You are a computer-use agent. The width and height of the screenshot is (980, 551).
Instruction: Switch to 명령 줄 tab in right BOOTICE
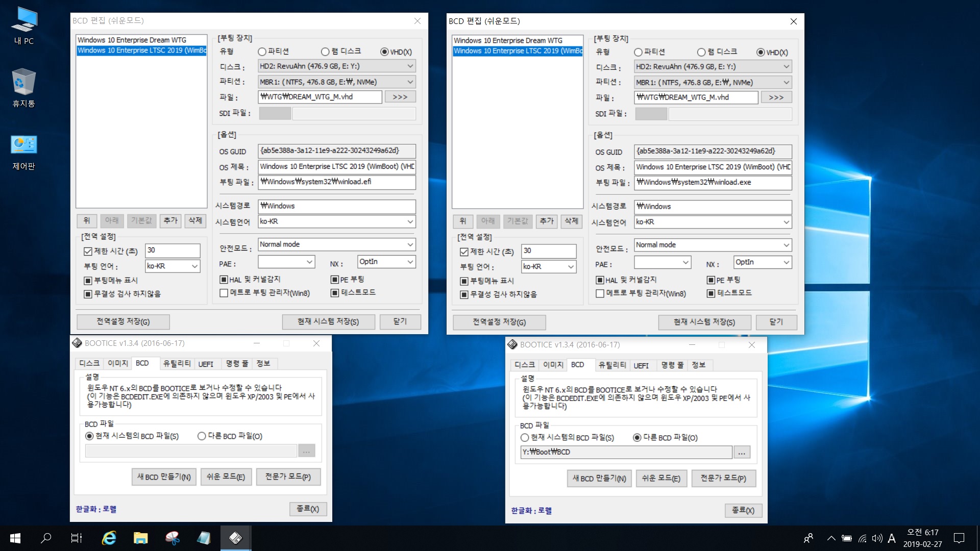click(x=672, y=365)
